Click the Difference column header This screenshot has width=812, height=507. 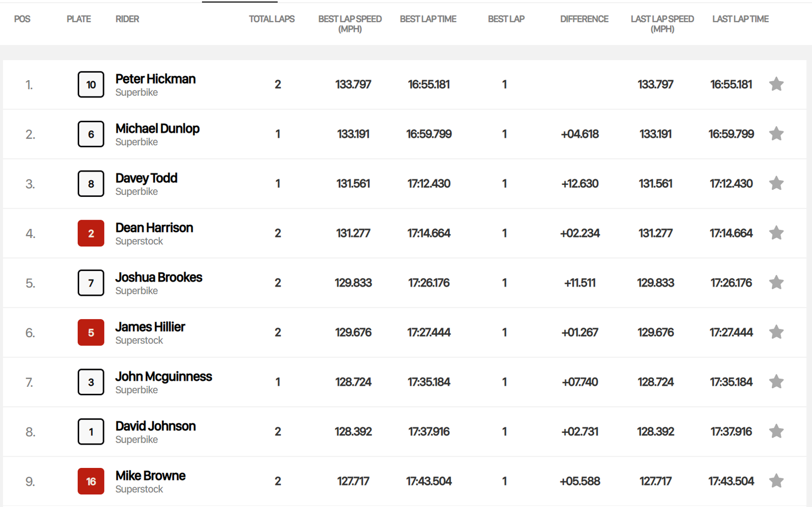click(x=584, y=19)
